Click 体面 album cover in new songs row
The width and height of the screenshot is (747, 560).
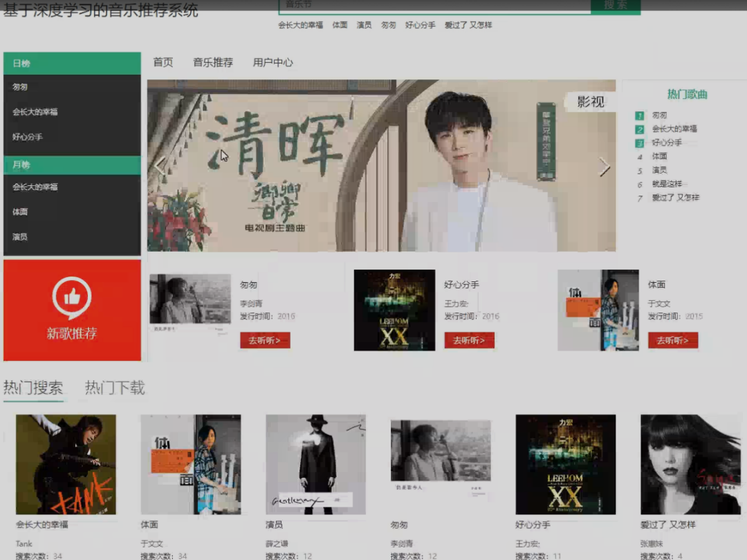click(x=598, y=310)
